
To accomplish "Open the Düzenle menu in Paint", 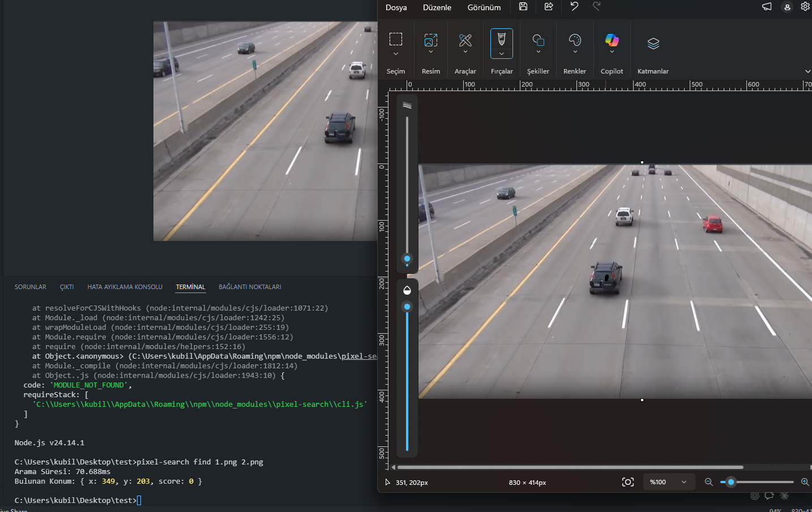I will click(437, 7).
